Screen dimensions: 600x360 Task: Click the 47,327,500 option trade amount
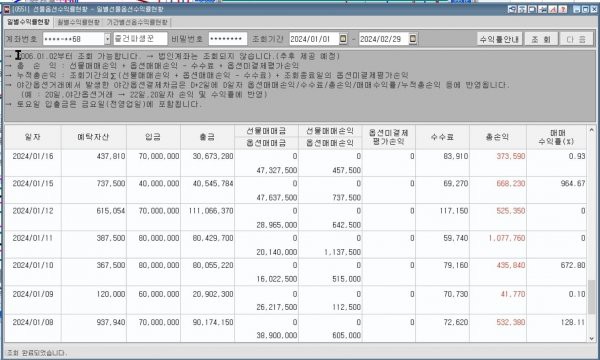click(277, 170)
